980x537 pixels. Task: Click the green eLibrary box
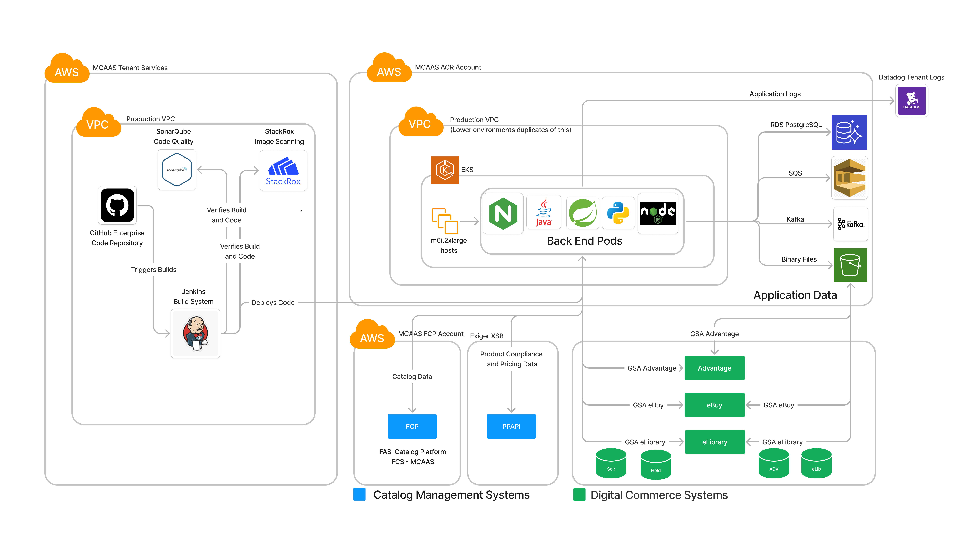(x=715, y=442)
